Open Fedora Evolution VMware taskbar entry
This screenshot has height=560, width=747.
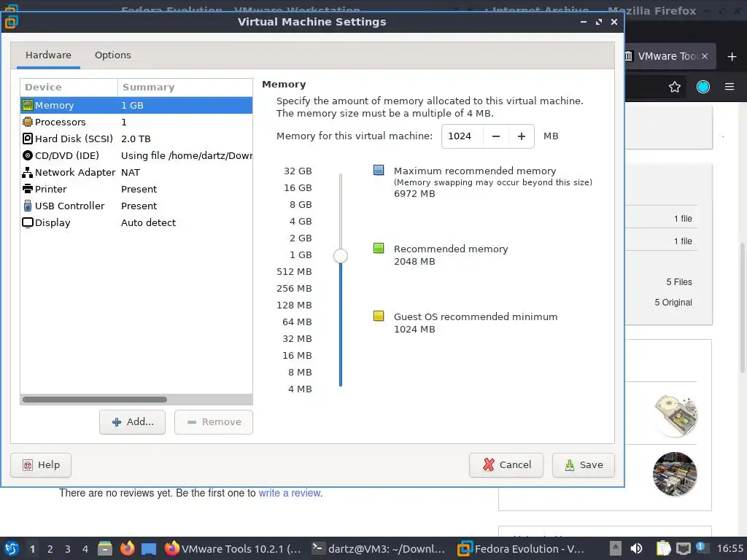[522, 548]
